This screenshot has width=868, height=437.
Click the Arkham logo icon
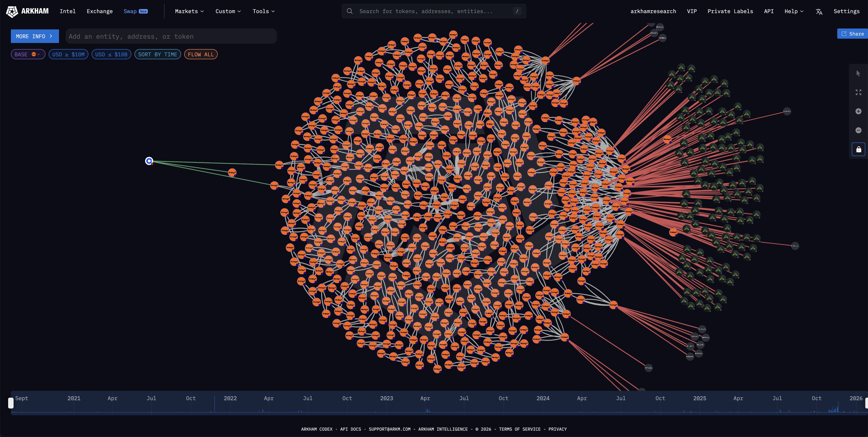(12, 12)
